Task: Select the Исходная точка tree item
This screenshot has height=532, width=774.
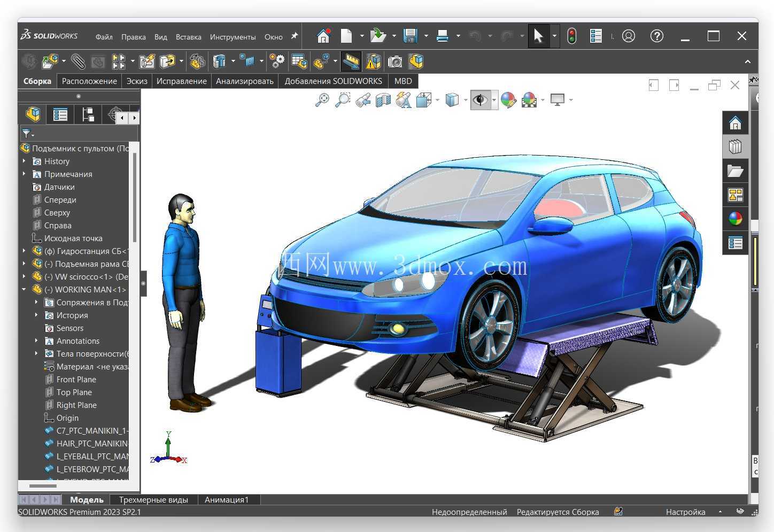Action: (73, 238)
